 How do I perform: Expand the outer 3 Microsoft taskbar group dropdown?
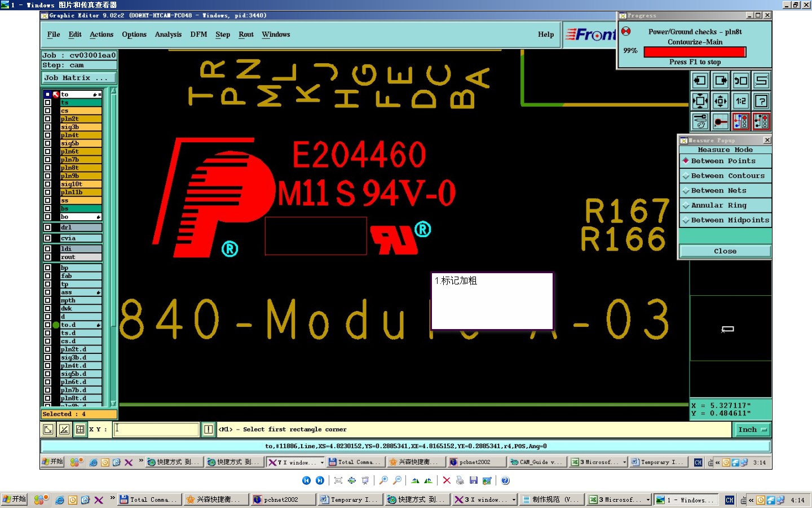(648, 500)
